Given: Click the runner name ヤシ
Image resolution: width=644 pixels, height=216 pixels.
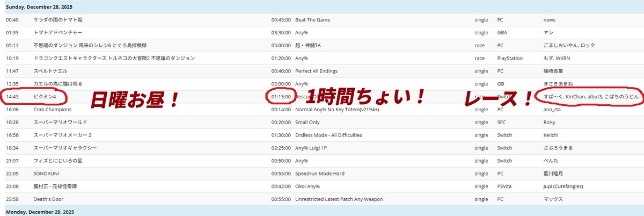Looking at the screenshot, I should point(547,33).
